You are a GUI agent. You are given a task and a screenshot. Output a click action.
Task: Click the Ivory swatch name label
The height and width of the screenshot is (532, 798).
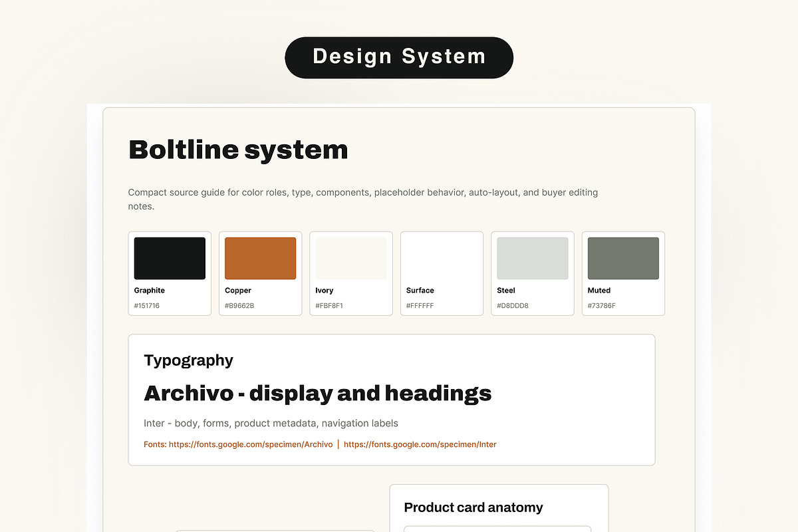click(325, 291)
